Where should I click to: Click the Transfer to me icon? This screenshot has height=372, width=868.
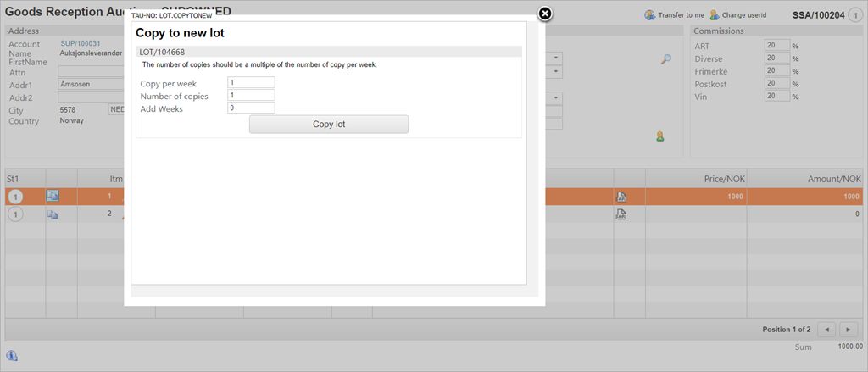pyautogui.click(x=650, y=14)
